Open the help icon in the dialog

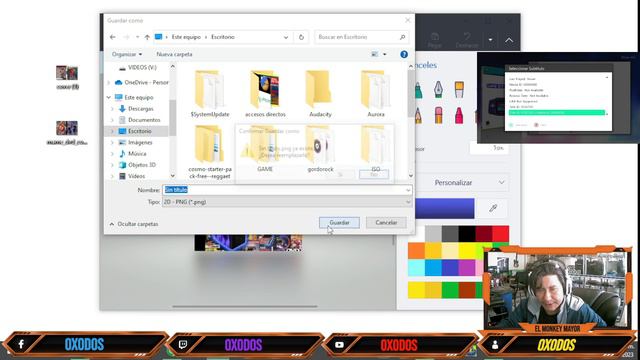404,54
